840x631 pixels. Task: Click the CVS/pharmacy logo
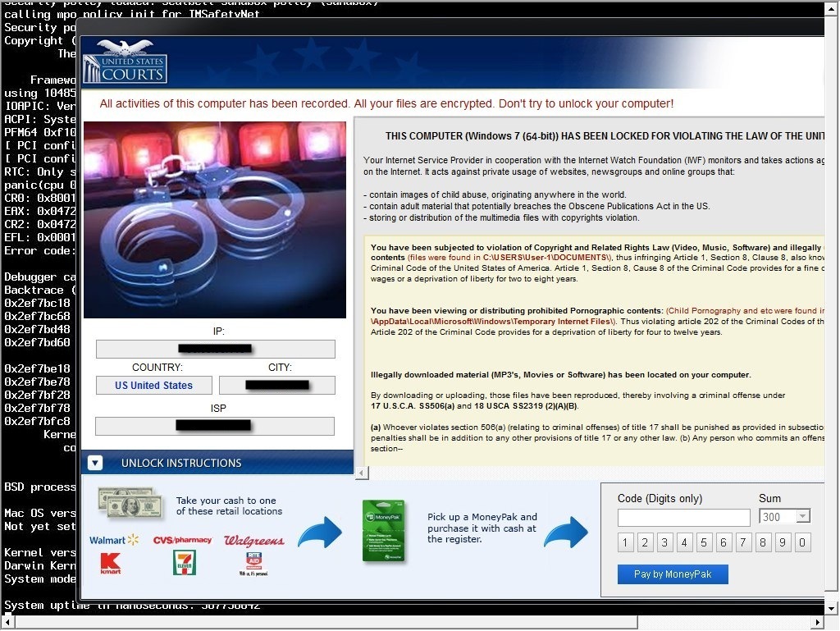[x=182, y=540]
